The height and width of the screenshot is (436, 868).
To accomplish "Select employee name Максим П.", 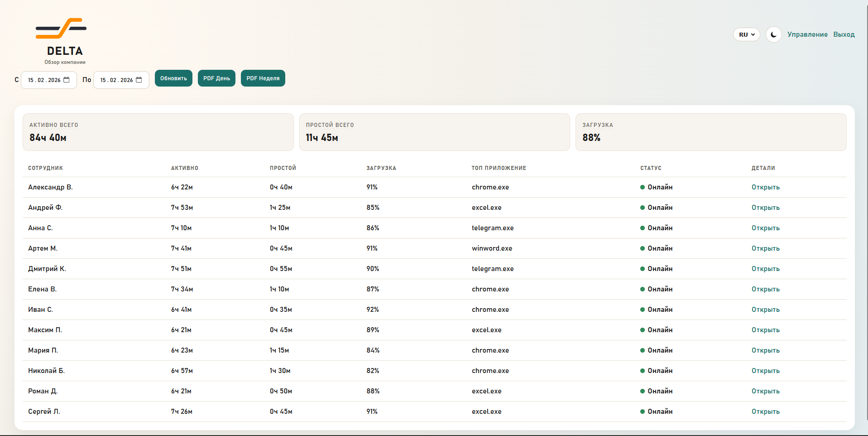I will tap(45, 330).
